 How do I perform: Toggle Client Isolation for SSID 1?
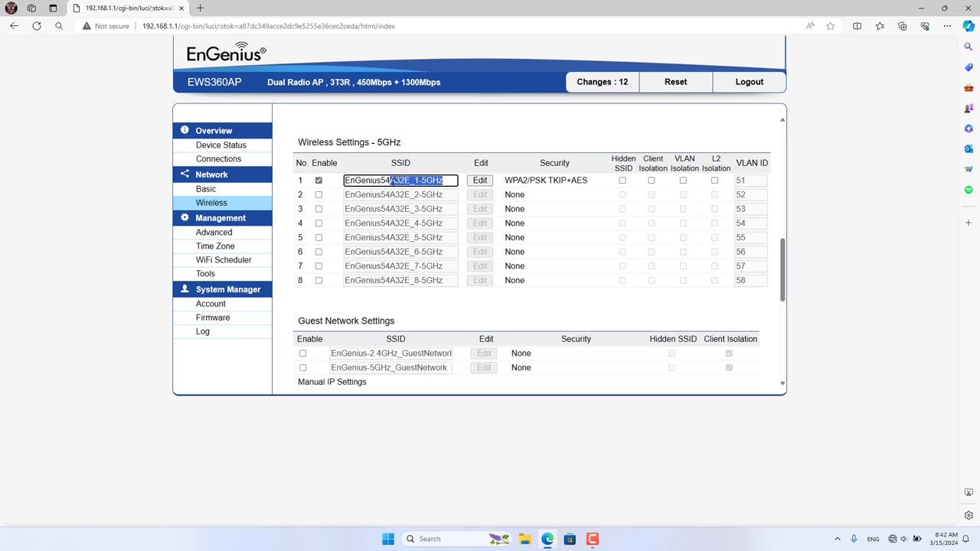pos(652,181)
